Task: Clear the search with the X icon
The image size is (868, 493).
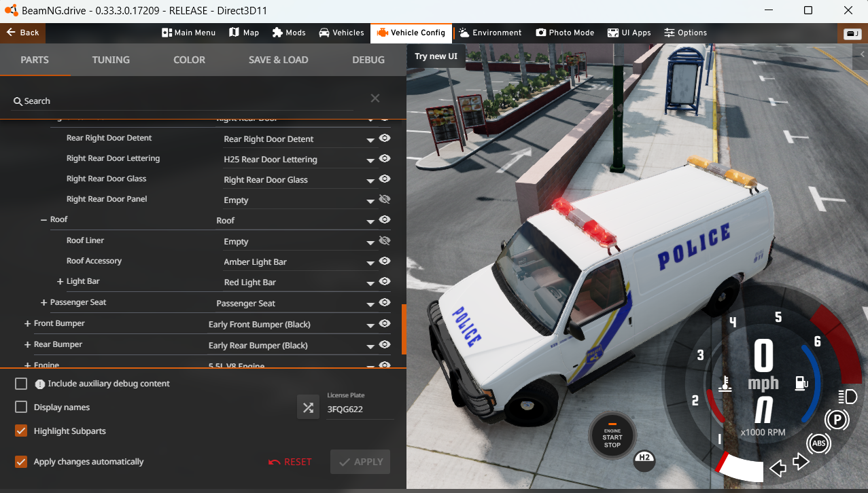Action: click(x=375, y=98)
